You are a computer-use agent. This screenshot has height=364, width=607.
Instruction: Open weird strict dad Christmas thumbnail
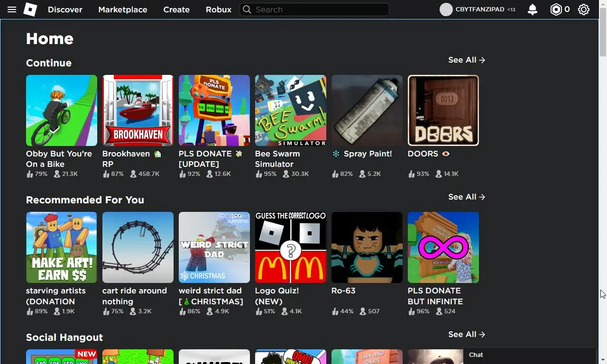tap(214, 247)
